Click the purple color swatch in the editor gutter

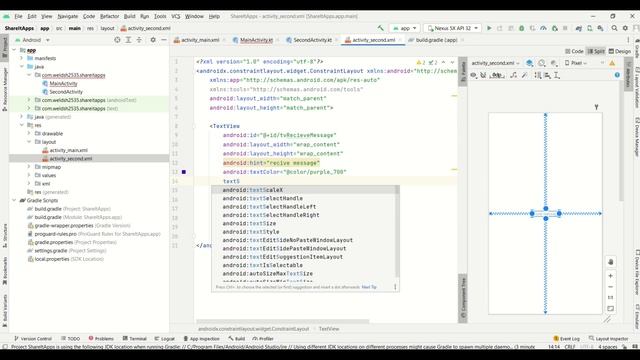[x=184, y=172]
